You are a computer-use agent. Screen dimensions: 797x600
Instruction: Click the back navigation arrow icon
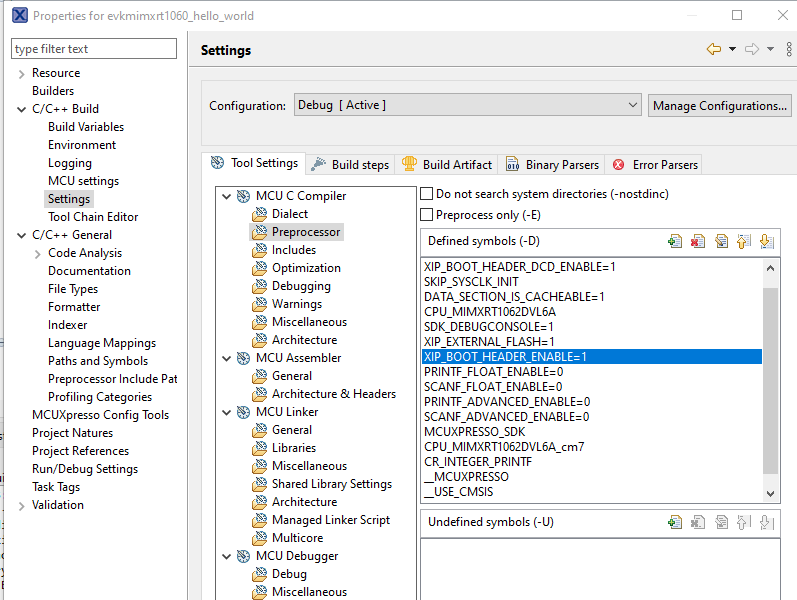click(x=713, y=49)
